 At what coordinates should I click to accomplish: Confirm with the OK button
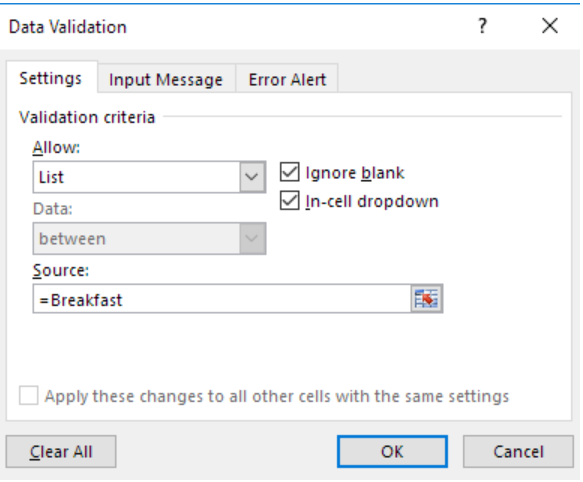[392, 452]
